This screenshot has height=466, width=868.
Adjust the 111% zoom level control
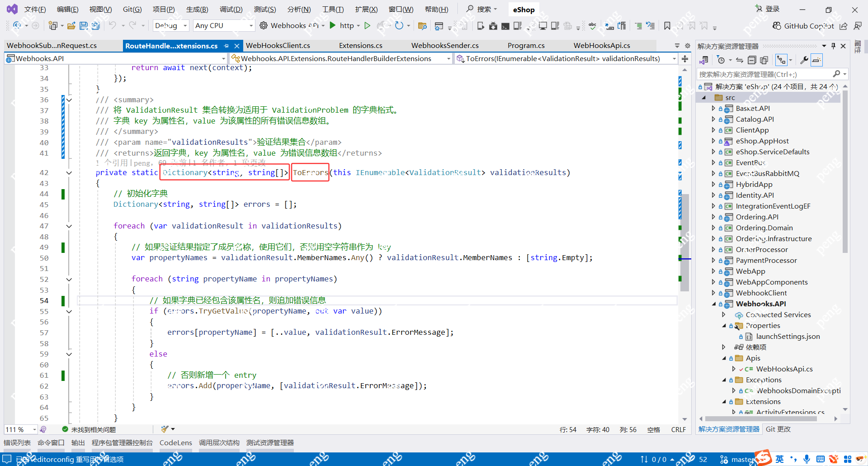18,429
